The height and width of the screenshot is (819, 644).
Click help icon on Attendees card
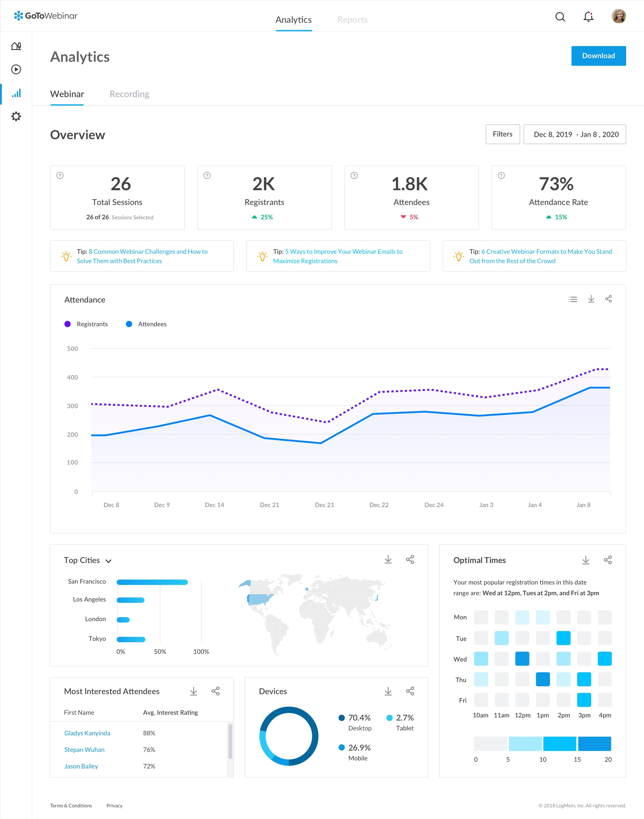coord(354,175)
